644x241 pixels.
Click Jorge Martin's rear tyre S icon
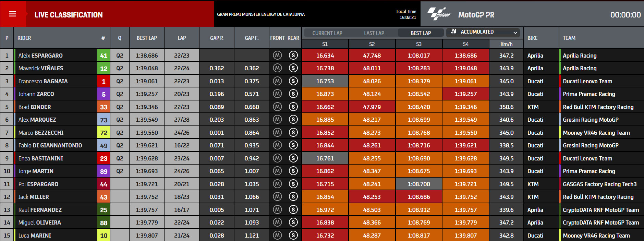(293, 171)
